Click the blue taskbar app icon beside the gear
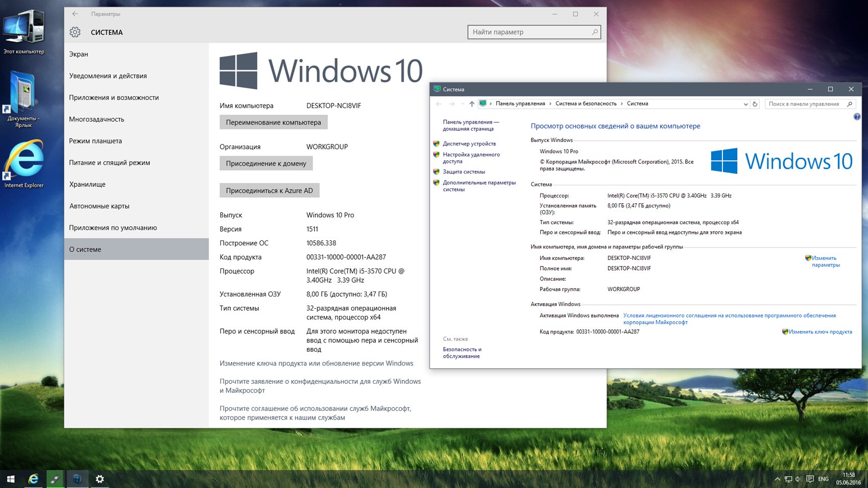 click(x=77, y=479)
